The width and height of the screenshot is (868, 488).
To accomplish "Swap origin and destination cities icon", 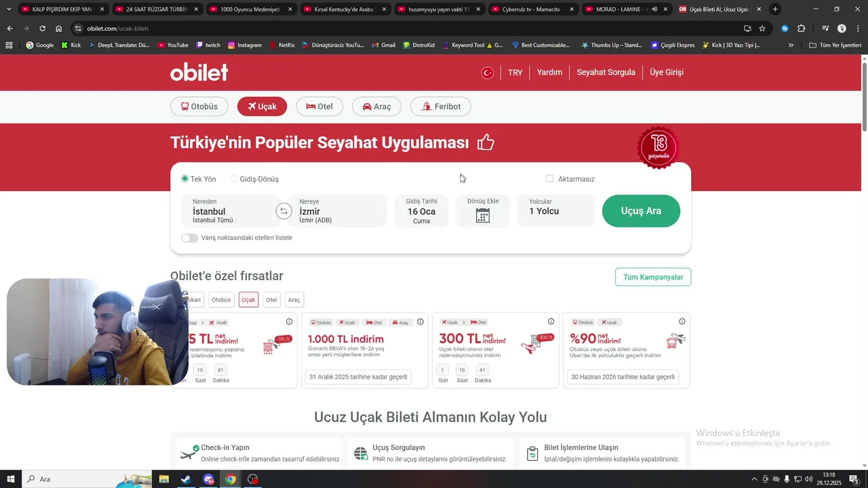I will click(283, 211).
